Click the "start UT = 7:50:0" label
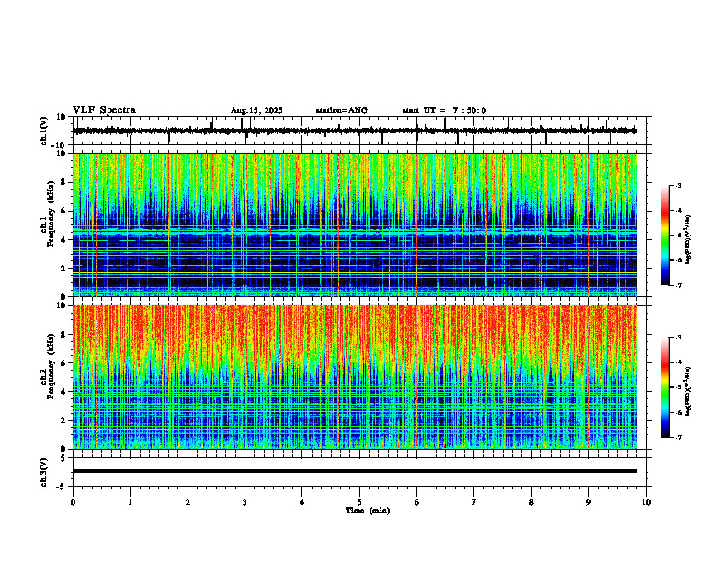This screenshot has height=563, width=728. tap(444, 110)
